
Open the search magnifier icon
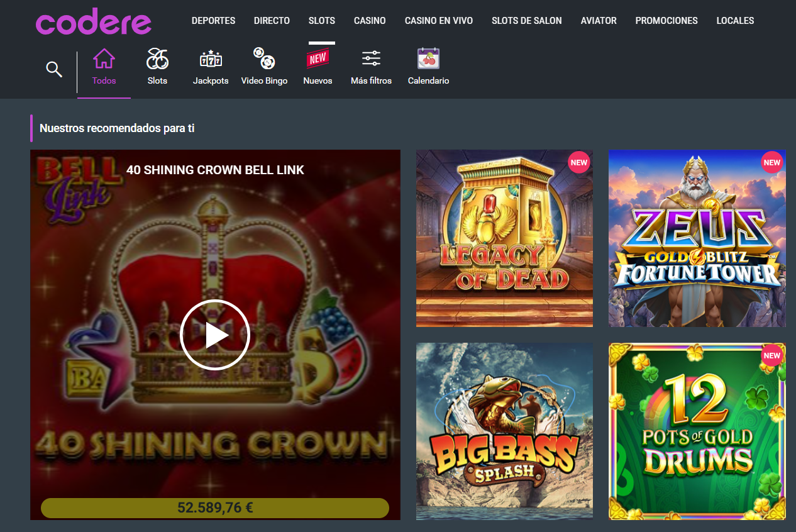pos(55,69)
